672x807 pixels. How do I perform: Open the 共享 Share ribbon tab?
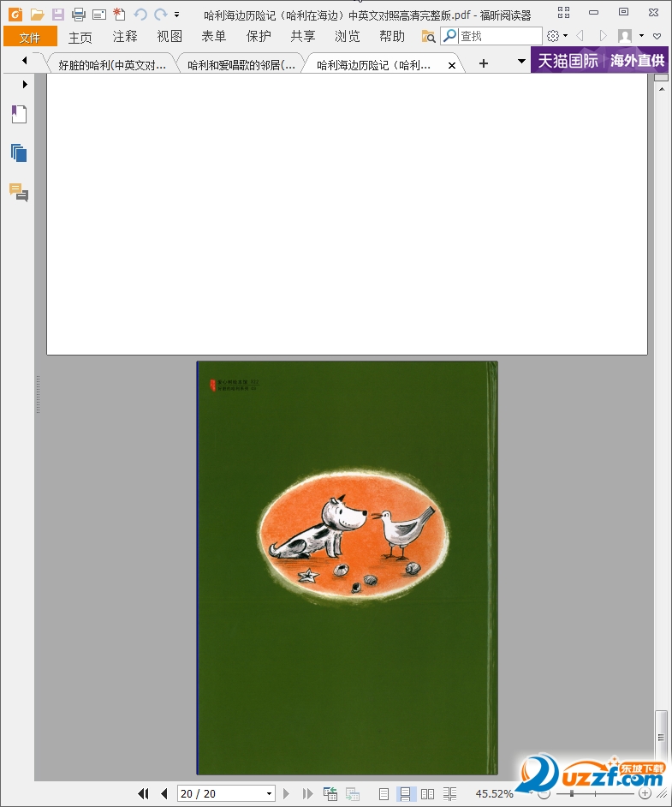tap(303, 37)
